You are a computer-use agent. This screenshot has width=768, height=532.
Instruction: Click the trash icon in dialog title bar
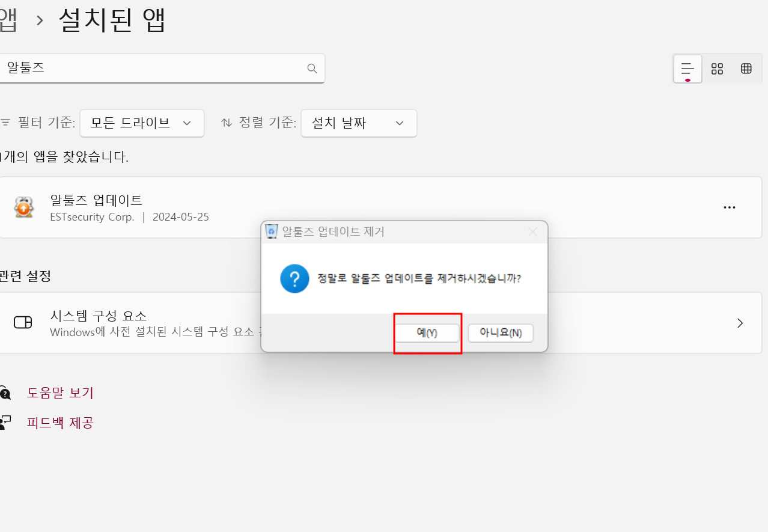272,231
